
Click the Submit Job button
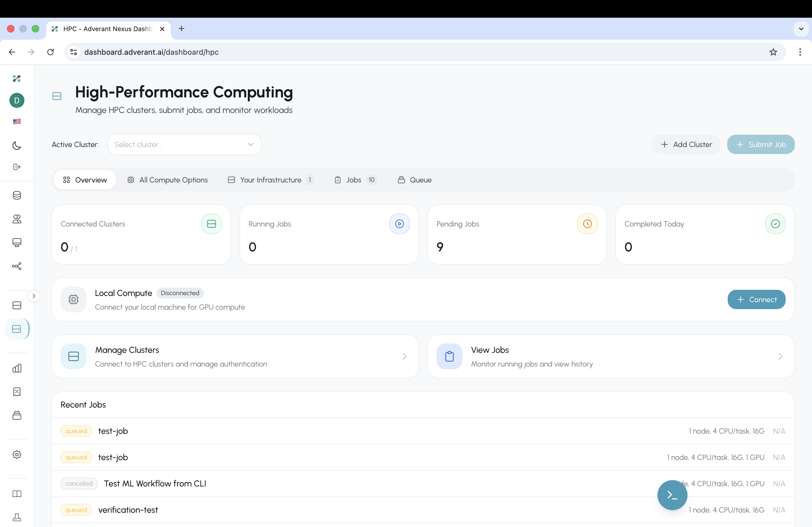pyautogui.click(x=761, y=144)
